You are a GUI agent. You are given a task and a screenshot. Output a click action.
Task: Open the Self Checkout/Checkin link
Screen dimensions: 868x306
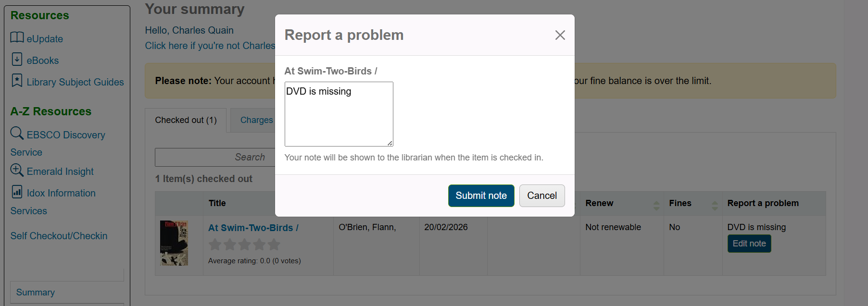tap(59, 236)
